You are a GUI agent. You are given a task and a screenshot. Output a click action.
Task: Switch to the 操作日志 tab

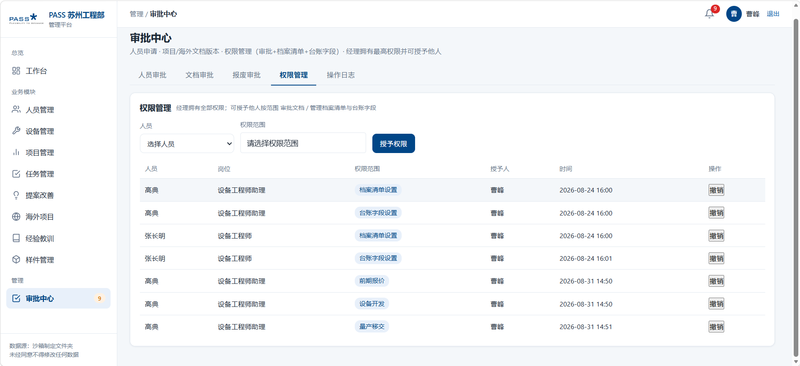(x=340, y=75)
